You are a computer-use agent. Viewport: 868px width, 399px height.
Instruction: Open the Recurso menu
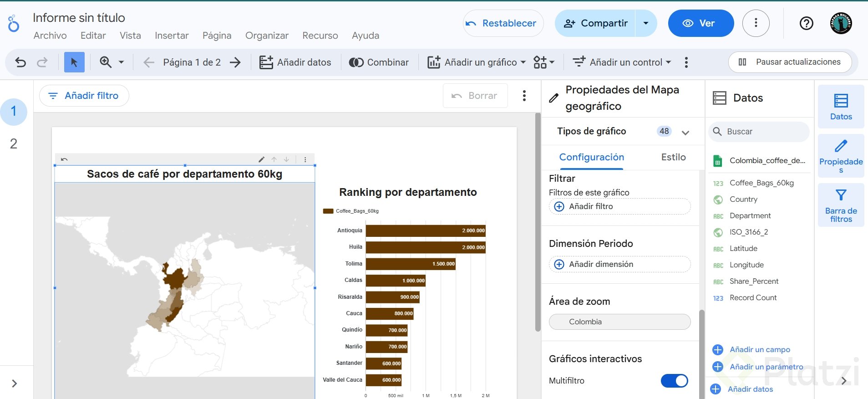[320, 36]
